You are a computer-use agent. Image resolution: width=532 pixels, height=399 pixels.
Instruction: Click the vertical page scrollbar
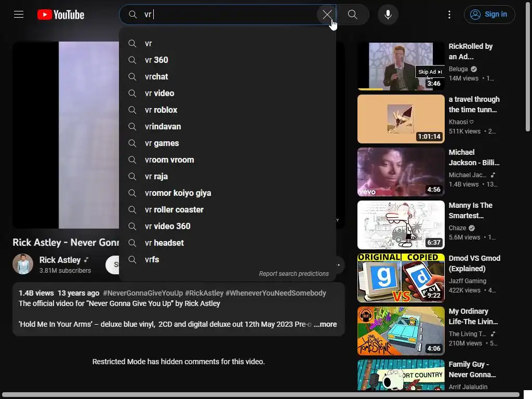pyautogui.click(x=527, y=66)
